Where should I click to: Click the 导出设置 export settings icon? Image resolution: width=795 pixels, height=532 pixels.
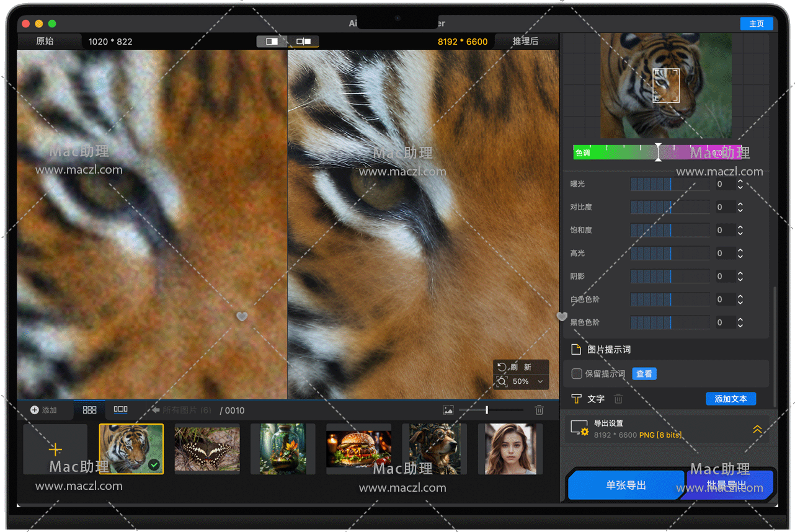click(x=579, y=428)
